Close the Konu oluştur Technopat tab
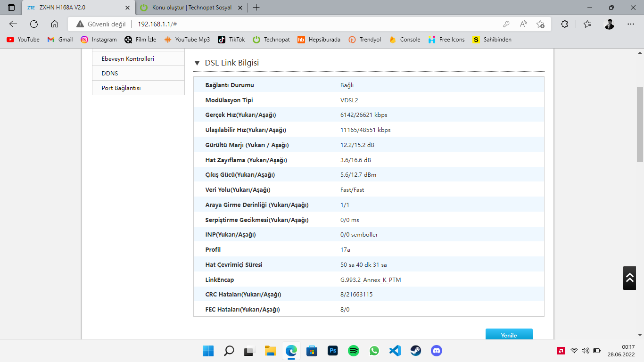Viewport: 644px width, 362px height. 240,8
